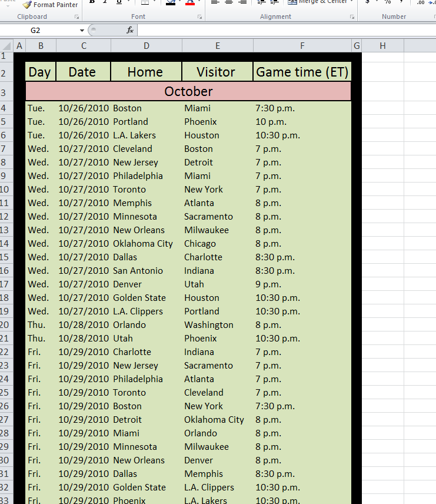Screen dimensions: 436x504
Task: Click the Select All corner triangle
Action: coord(6,46)
